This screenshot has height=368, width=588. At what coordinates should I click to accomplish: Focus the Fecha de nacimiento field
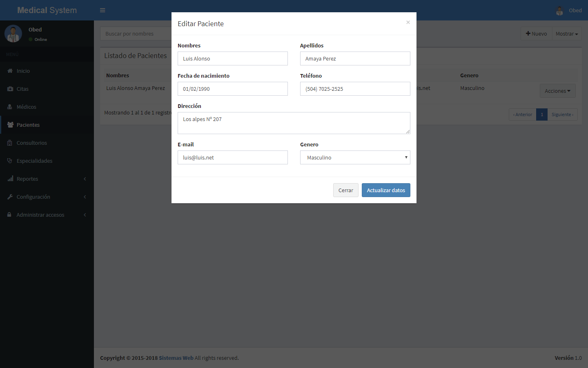[x=233, y=89]
